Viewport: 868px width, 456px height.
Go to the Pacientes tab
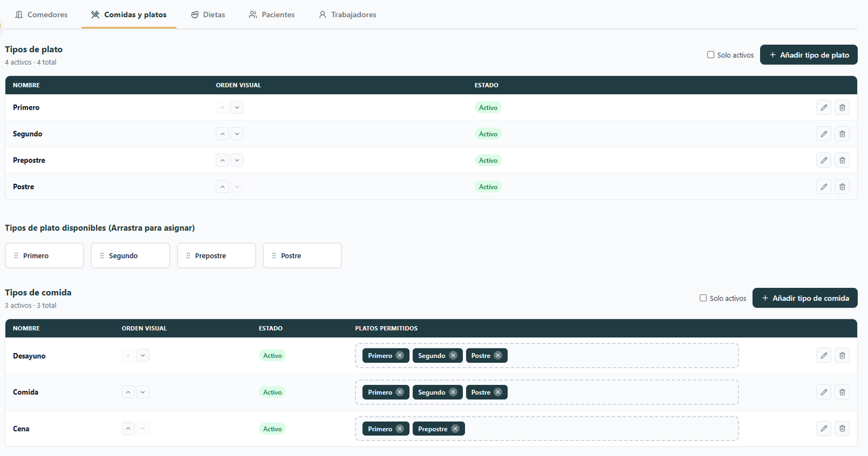(x=272, y=15)
